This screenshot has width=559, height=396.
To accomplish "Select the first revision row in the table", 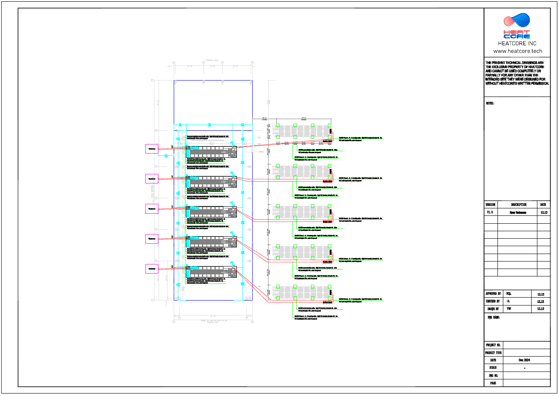I will pos(517,212).
